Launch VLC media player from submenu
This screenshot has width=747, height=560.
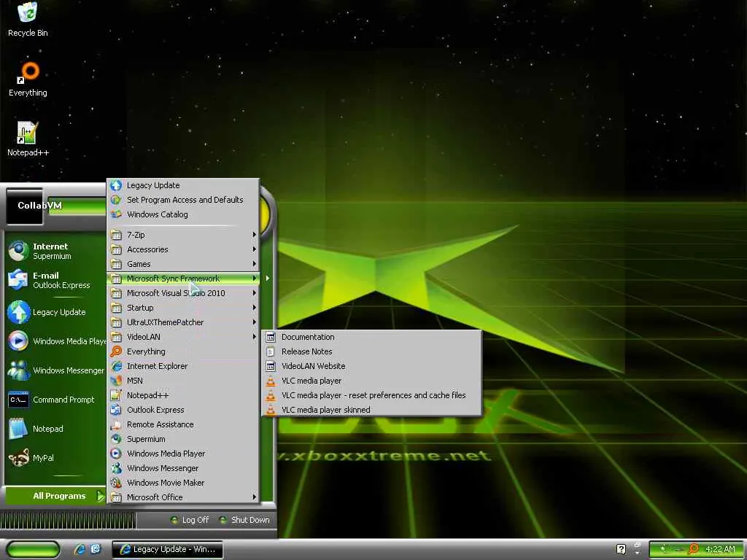coord(371,381)
